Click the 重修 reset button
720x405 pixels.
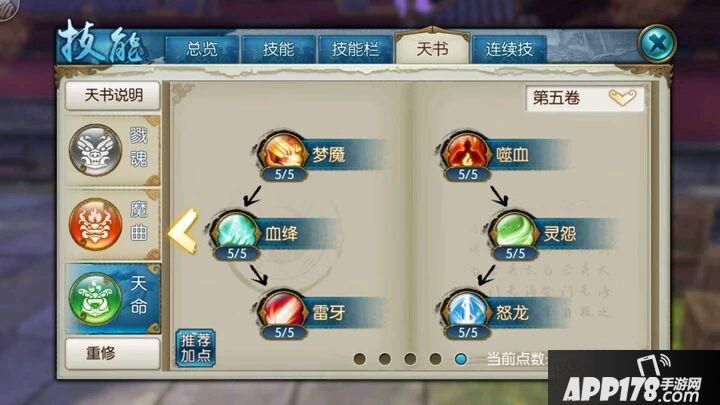113,354
